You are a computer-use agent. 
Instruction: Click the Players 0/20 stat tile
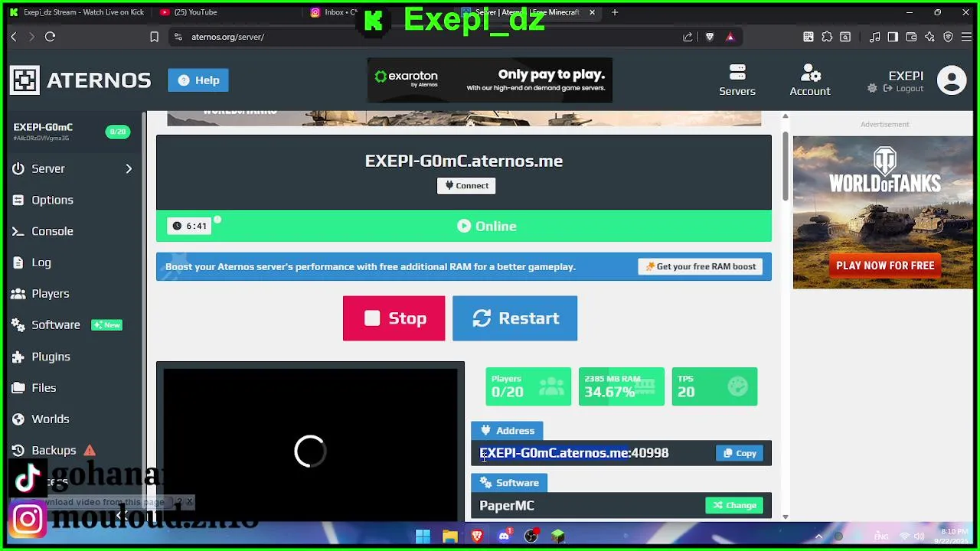pos(528,386)
